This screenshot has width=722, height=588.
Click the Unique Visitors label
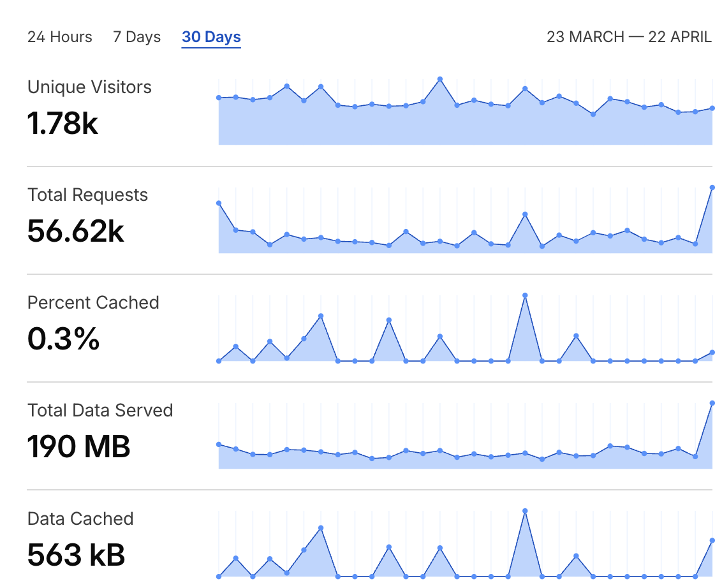[90, 87]
